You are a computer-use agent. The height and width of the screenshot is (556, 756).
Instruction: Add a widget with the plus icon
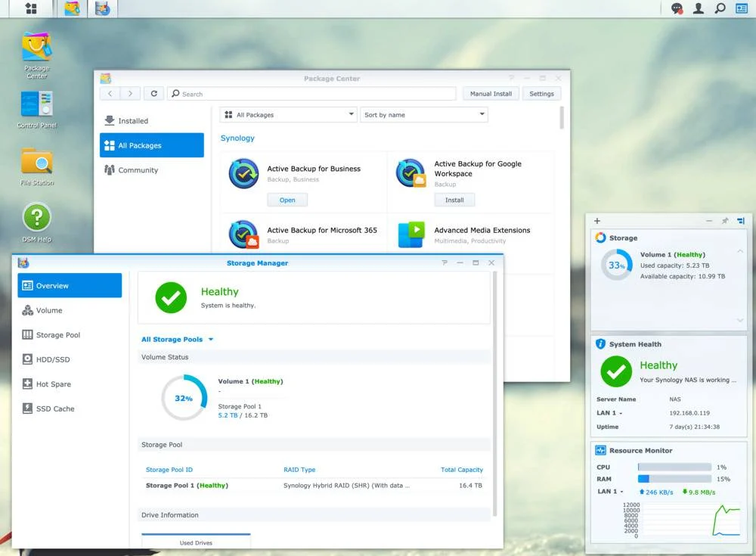tap(597, 221)
